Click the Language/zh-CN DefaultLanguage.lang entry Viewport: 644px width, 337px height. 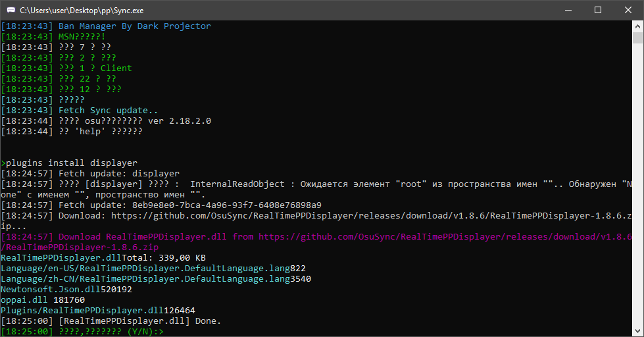click(x=156, y=279)
